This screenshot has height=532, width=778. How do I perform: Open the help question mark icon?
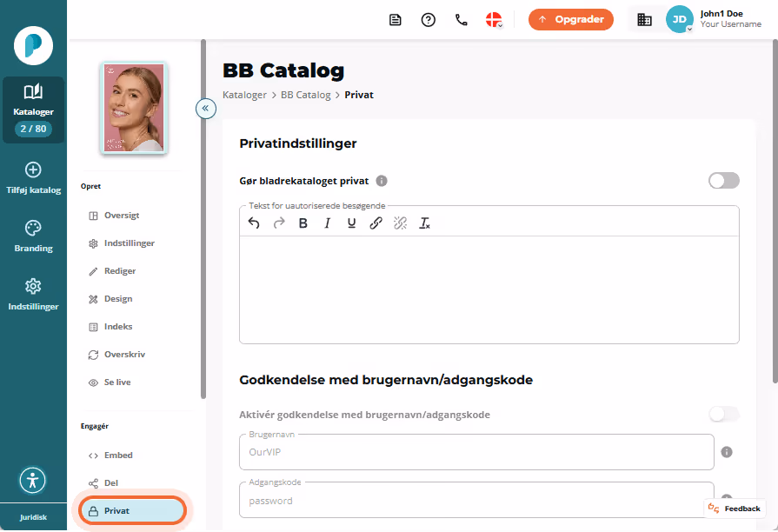429,20
